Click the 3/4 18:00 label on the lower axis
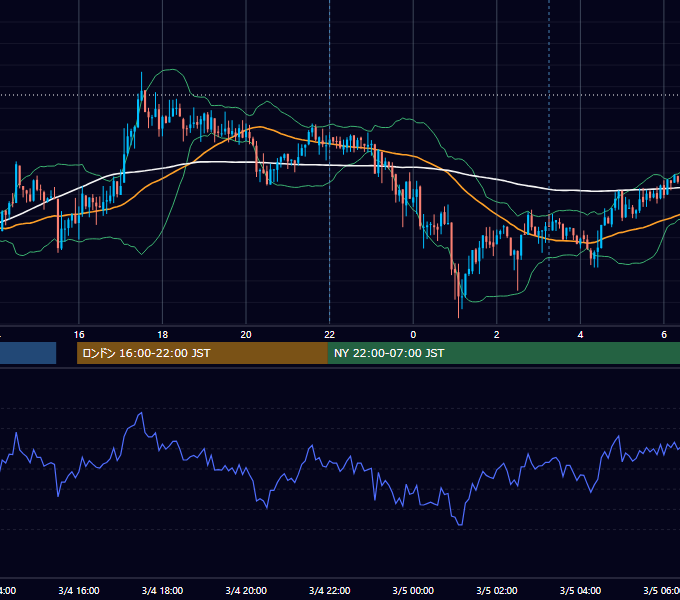 pos(163,590)
